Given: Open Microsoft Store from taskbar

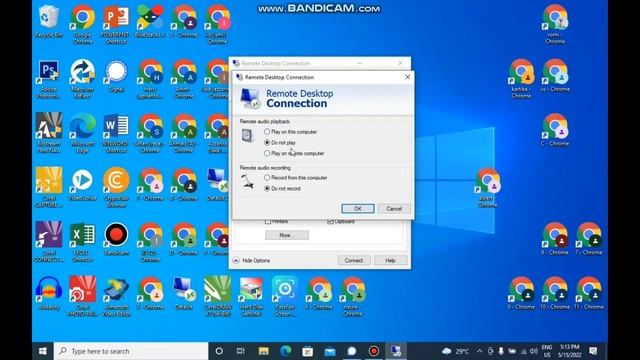Looking at the screenshot, I should coord(307,351).
